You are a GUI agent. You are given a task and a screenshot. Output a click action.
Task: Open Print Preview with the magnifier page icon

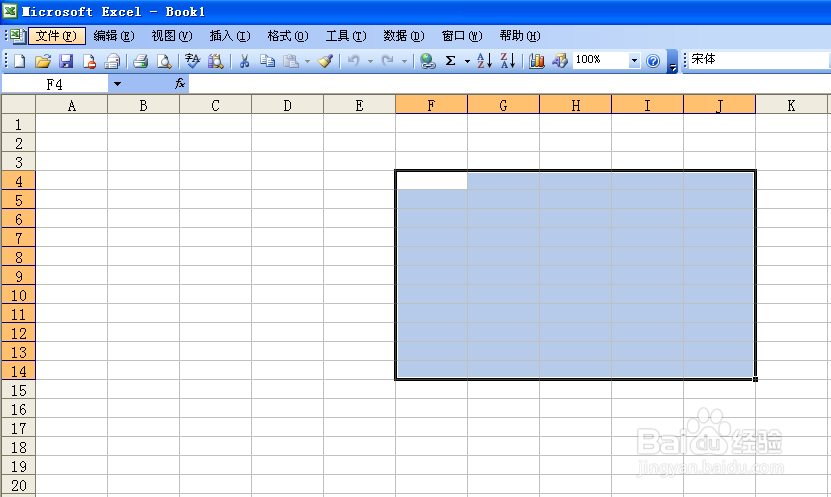click(164, 61)
